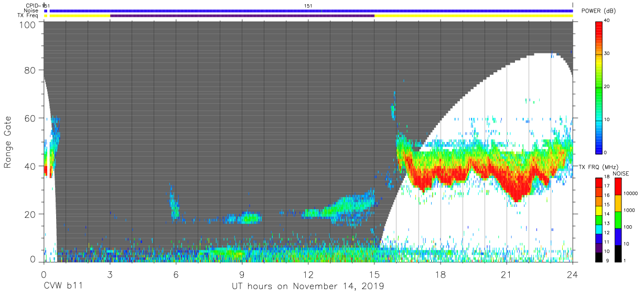Click the Range Gate y-axis title

pyautogui.click(x=7, y=143)
